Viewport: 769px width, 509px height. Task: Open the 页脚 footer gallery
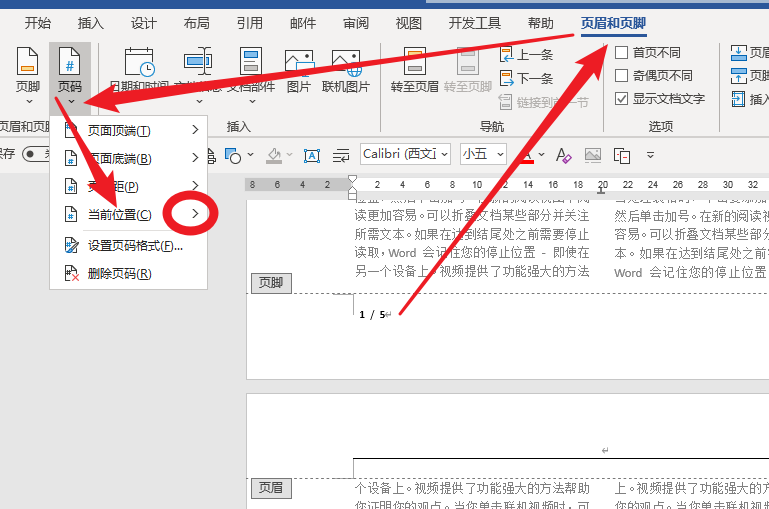27,75
